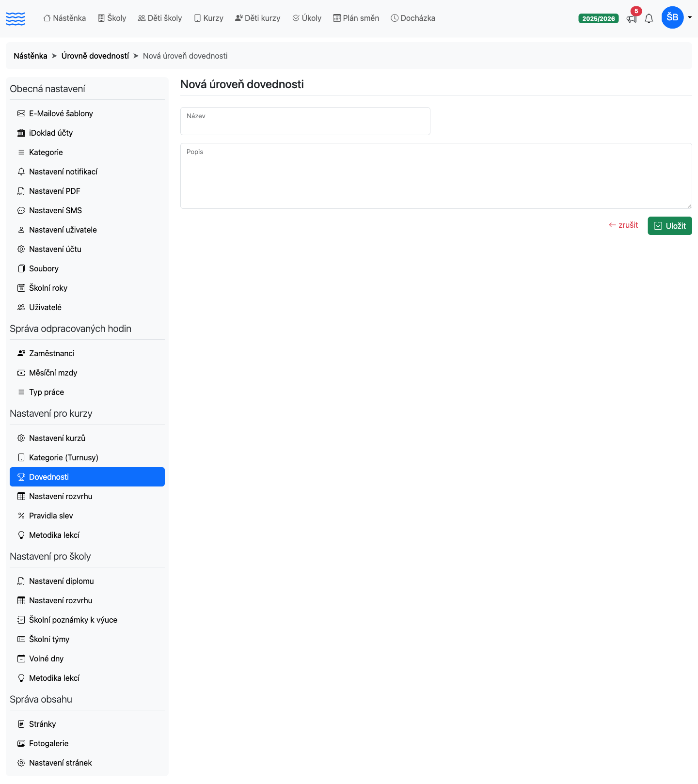This screenshot has width=698, height=784.
Task: Click the megaphone announcements icon
Action: [631, 19]
